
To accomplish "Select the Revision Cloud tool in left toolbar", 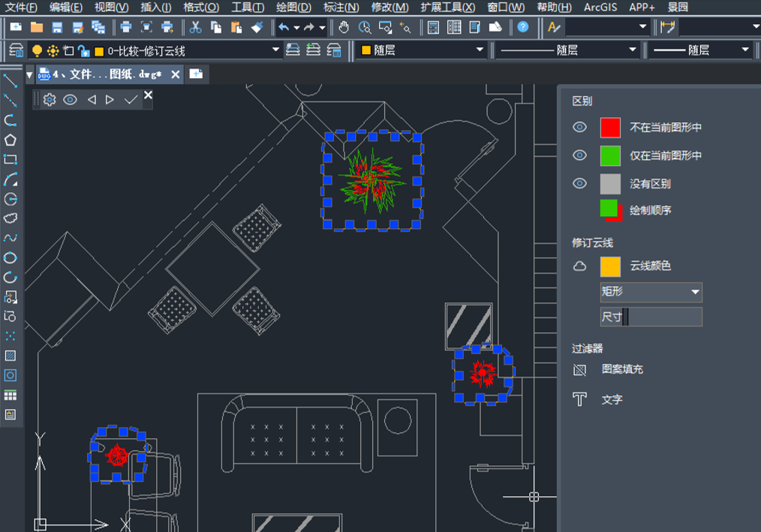I will point(11,218).
